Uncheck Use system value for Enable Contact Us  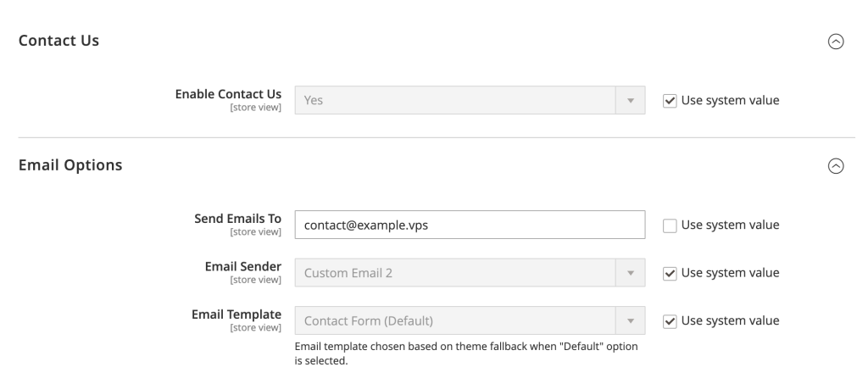pos(670,100)
